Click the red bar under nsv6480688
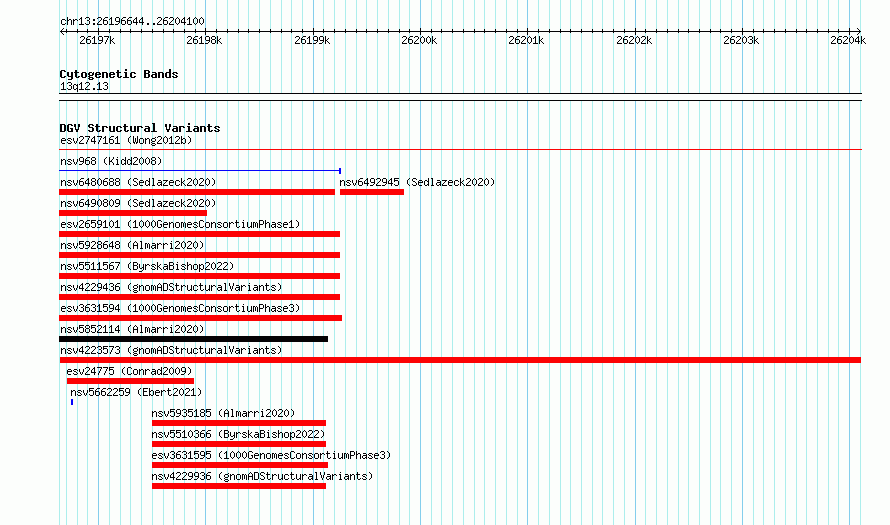 197,192
